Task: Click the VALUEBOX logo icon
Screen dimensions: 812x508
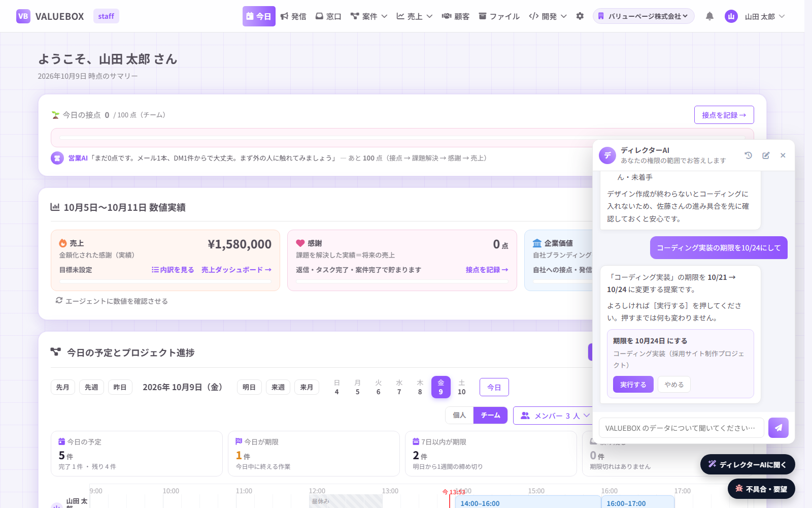Action: [23, 16]
